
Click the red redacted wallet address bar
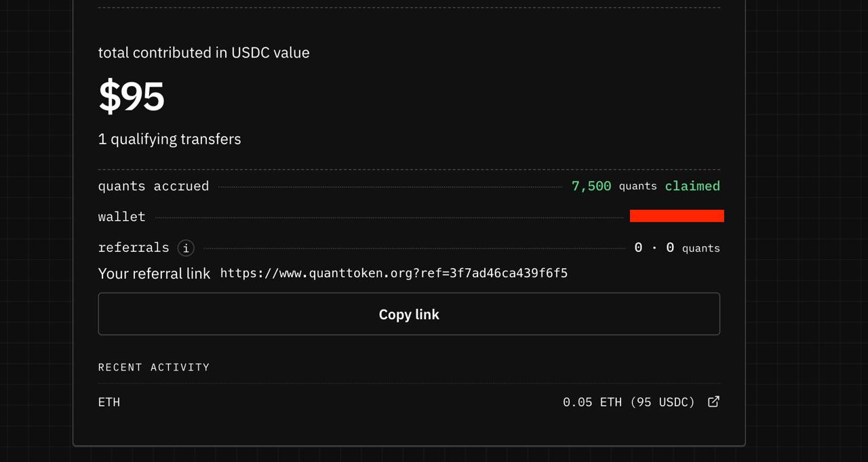(677, 216)
